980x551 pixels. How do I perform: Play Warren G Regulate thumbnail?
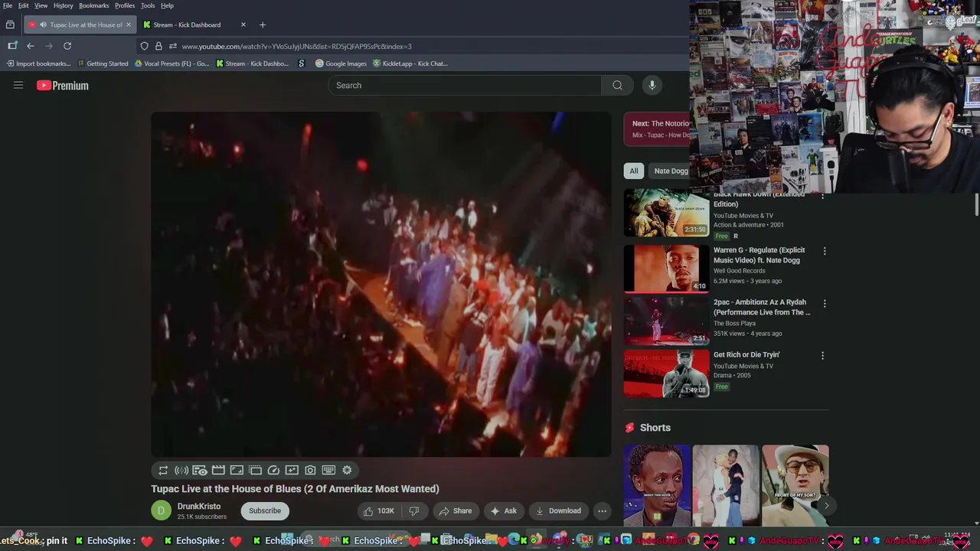[666, 269]
